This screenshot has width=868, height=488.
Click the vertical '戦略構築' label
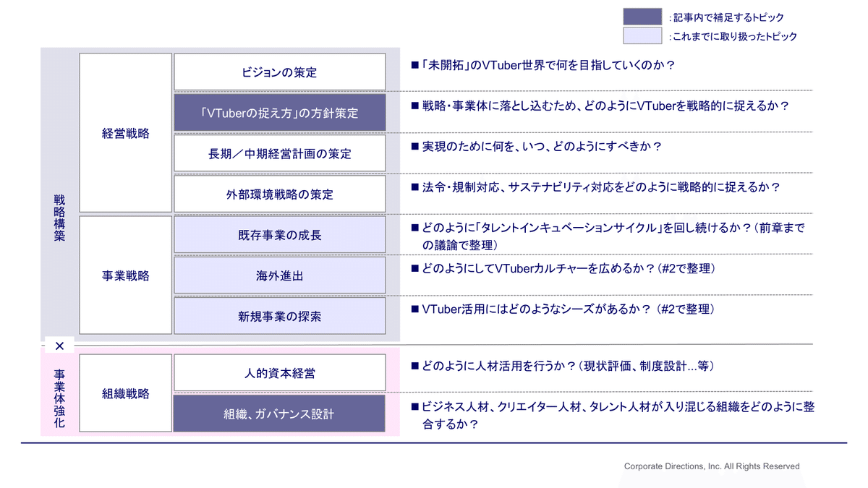pyautogui.click(x=59, y=217)
